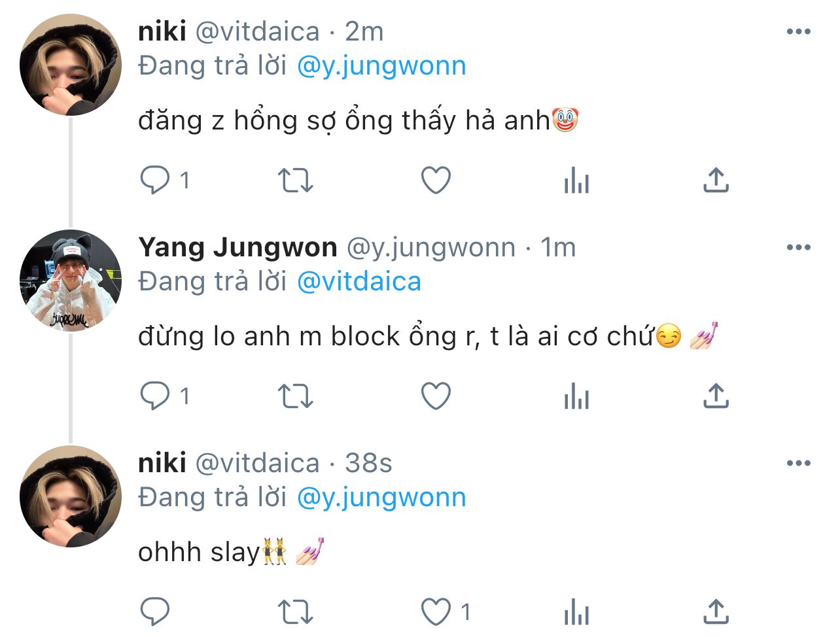Retweet niki's first tweet about ổng thấy
Screen dimensions: 840x637
(x=296, y=180)
